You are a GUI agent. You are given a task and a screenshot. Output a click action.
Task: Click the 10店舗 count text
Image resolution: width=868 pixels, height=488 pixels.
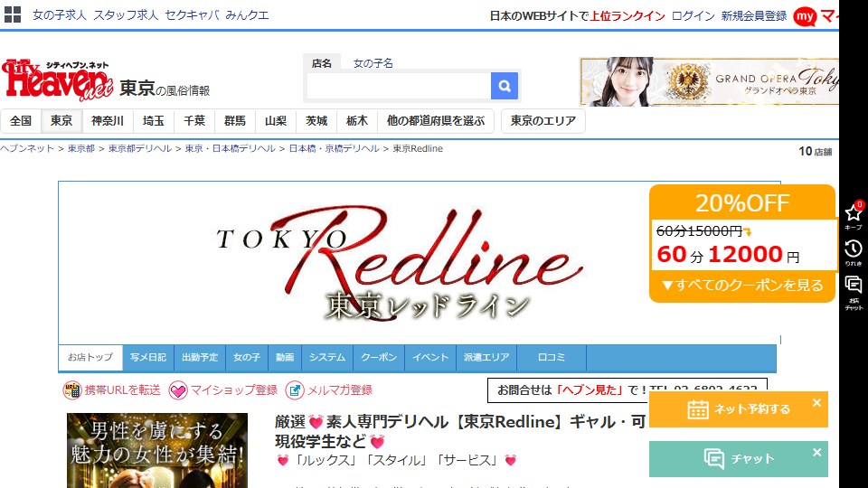click(815, 151)
